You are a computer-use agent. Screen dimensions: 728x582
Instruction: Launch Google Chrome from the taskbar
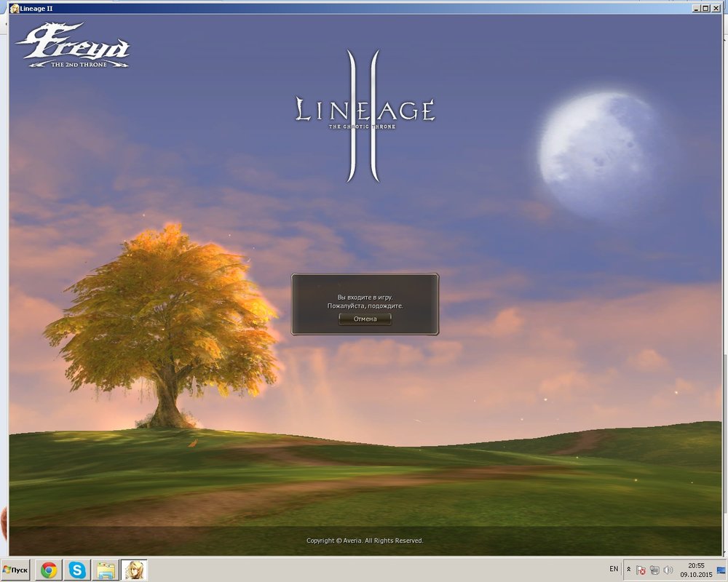(x=49, y=570)
